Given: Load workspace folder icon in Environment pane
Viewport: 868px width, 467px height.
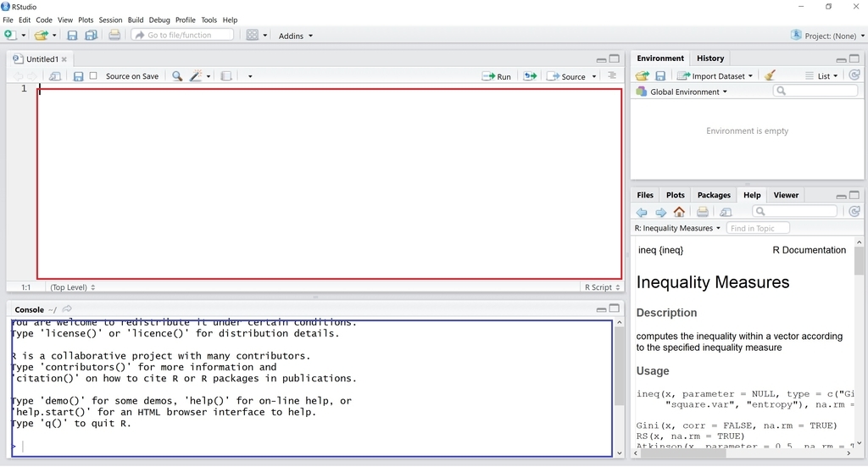Looking at the screenshot, I should pos(643,75).
